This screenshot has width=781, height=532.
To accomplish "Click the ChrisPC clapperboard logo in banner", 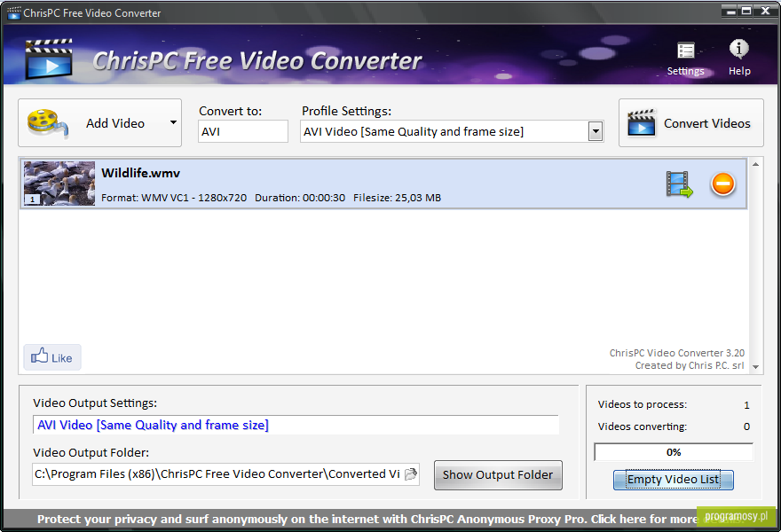I will point(49,59).
